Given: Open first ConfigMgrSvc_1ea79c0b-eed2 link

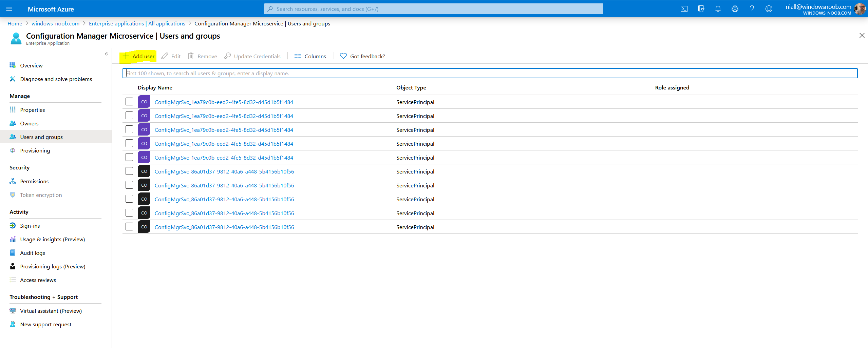Looking at the screenshot, I should (x=224, y=102).
